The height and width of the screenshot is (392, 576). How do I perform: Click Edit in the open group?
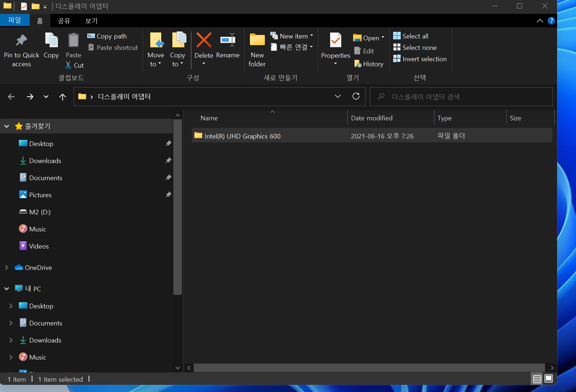point(364,51)
